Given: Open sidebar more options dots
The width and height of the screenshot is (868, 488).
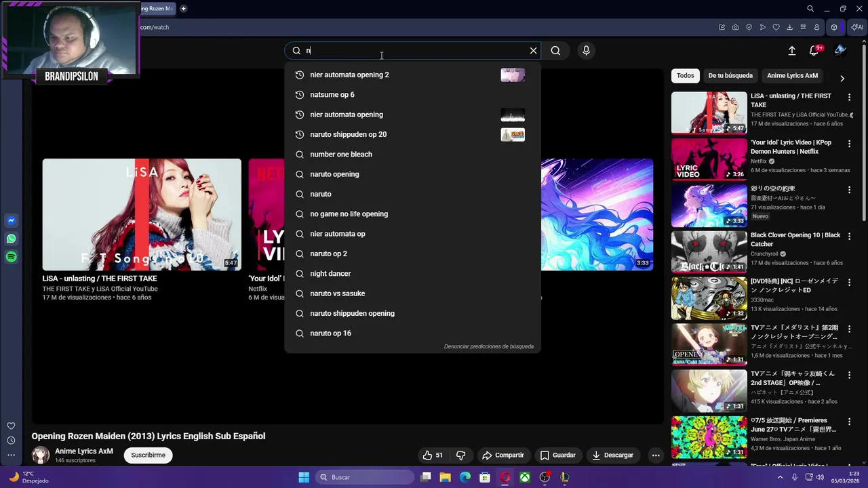Looking at the screenshot, I should click(x=11, y=455).
